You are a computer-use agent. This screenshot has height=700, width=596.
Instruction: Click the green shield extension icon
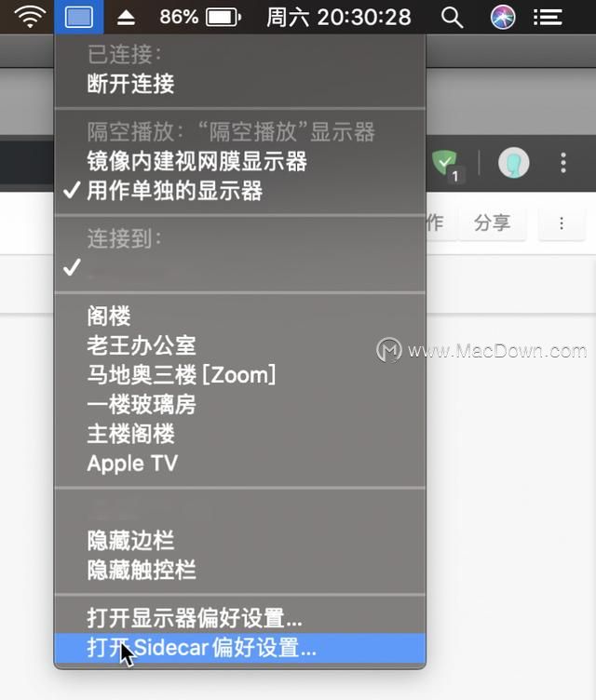[x=445, y=164]
